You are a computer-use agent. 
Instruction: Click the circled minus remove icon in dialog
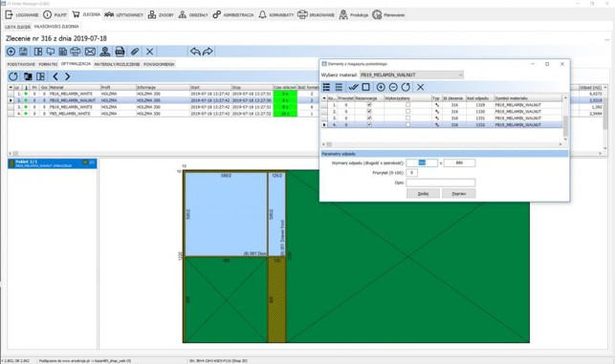[393, 87]
